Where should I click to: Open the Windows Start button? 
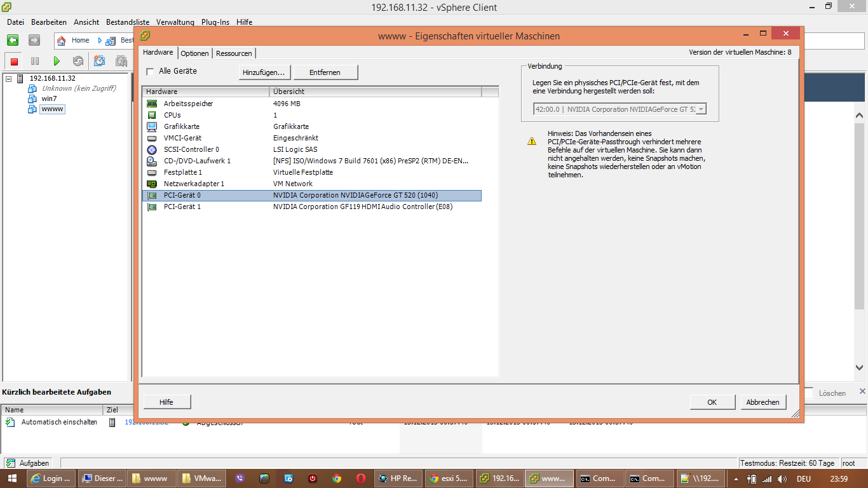pos(12,478)
